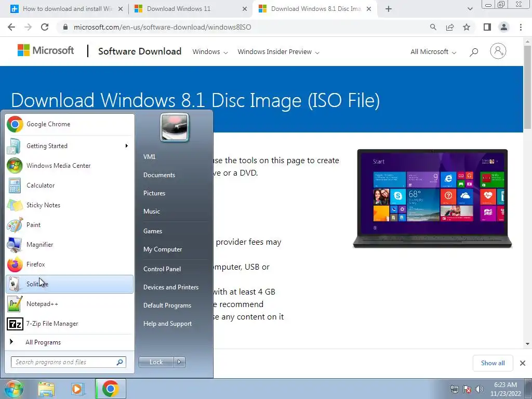Click the Microsoft logo
This screenshot has width=532, height=399.
[x=46, y=50]
